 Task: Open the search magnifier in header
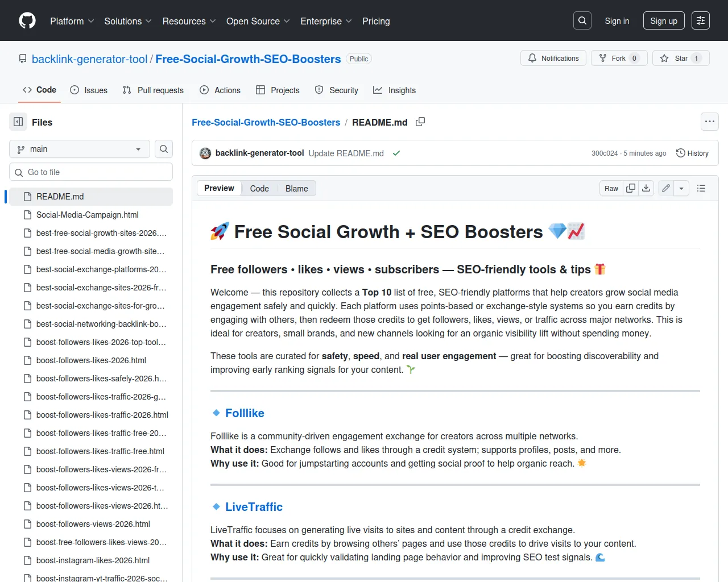click(x=582, y=21)
